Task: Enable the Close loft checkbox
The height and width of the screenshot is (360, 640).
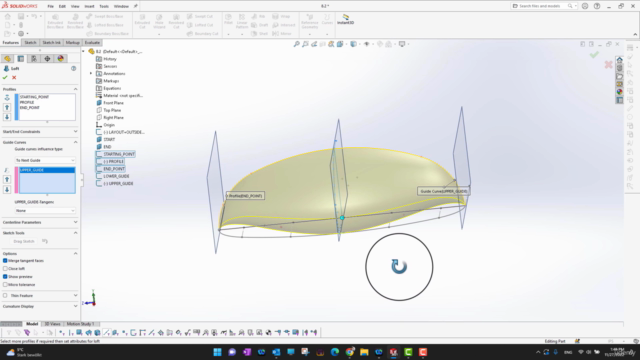Action: pos(5,269)
